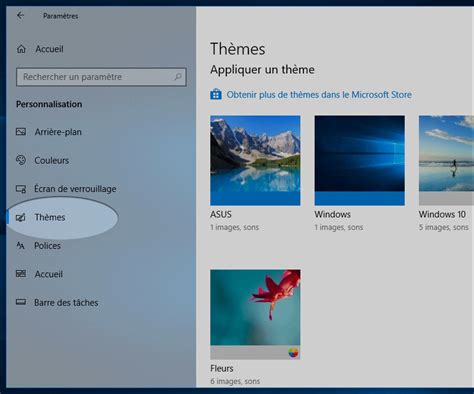Click the gray color bar under Fleurs image

(x=255, y=353)
